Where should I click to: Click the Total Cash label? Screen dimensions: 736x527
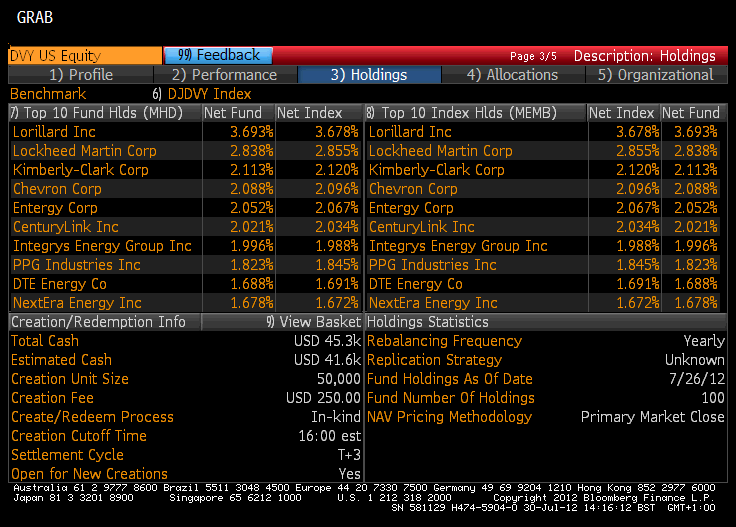tap(45, 341)
